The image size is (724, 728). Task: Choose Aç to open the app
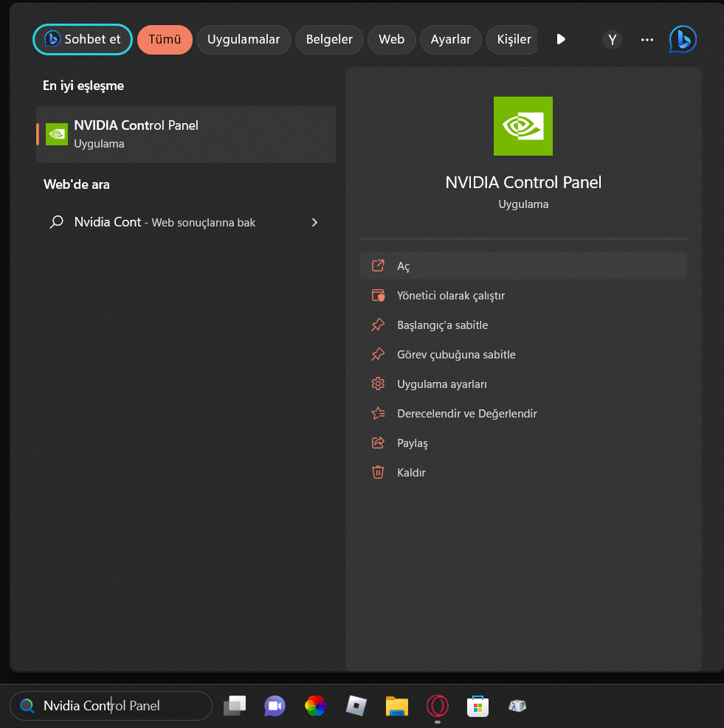[x=523, y=266]
